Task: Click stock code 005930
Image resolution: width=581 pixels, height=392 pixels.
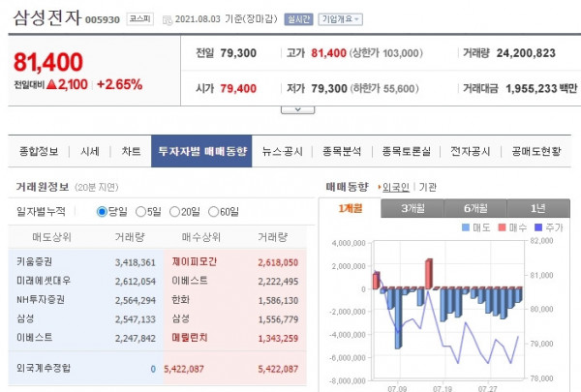Action: click(x=103, y=19)
